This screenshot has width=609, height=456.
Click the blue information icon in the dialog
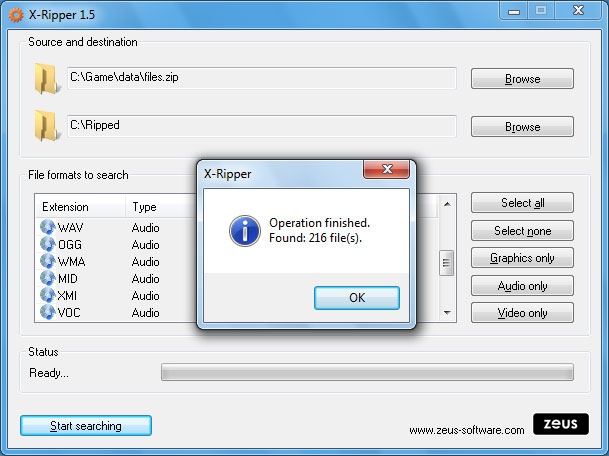click(x=245, y=231)
